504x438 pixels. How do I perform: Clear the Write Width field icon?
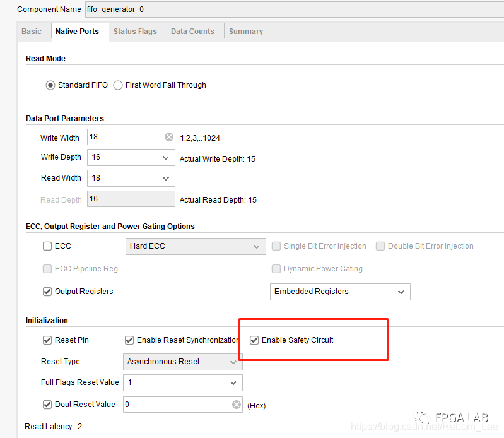pyautogui.click(x=169, y=138)
